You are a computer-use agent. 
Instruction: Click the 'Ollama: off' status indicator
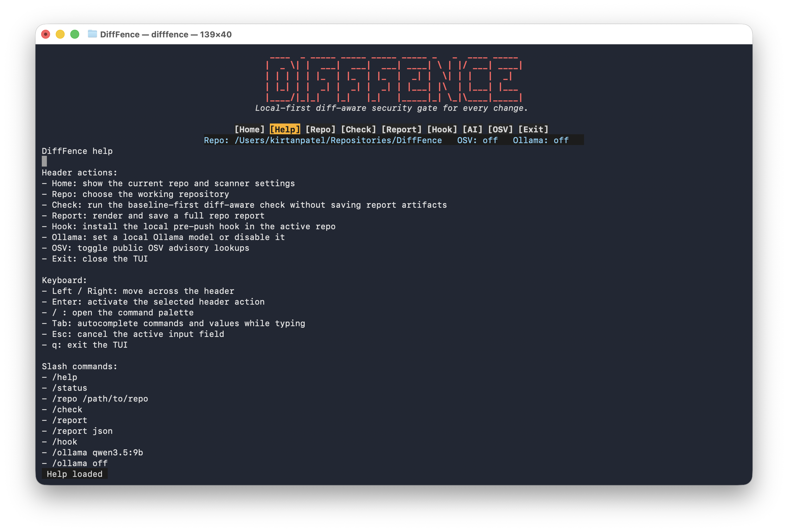(540, 140)
